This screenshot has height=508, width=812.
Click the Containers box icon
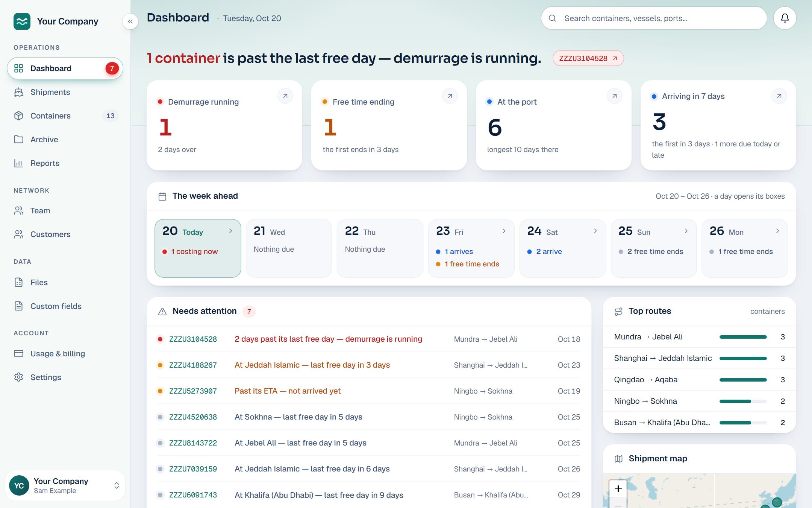coord(18,116)
